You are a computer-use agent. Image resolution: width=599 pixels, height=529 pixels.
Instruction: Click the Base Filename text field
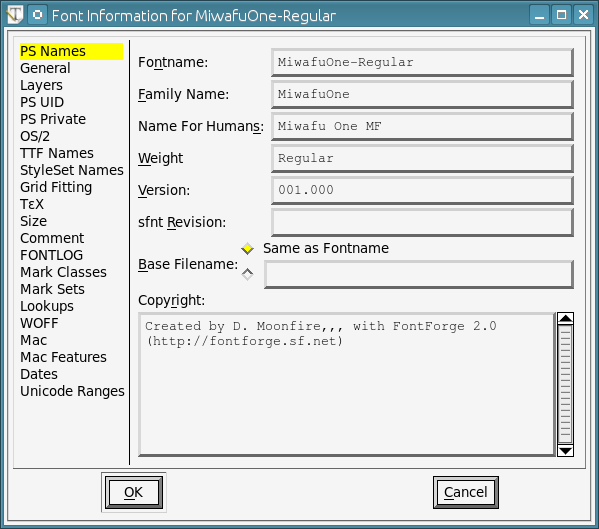[x=419, y=275]
